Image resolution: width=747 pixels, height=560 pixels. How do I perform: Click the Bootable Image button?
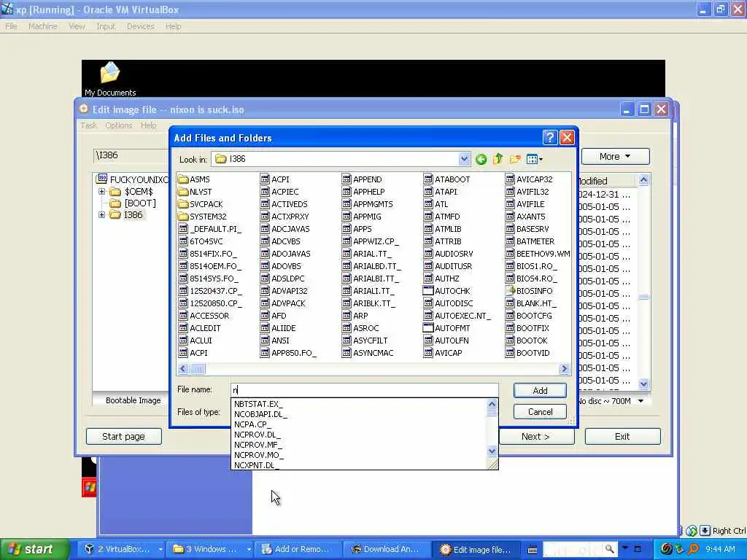pyautogui.click(x=133, y=400)
